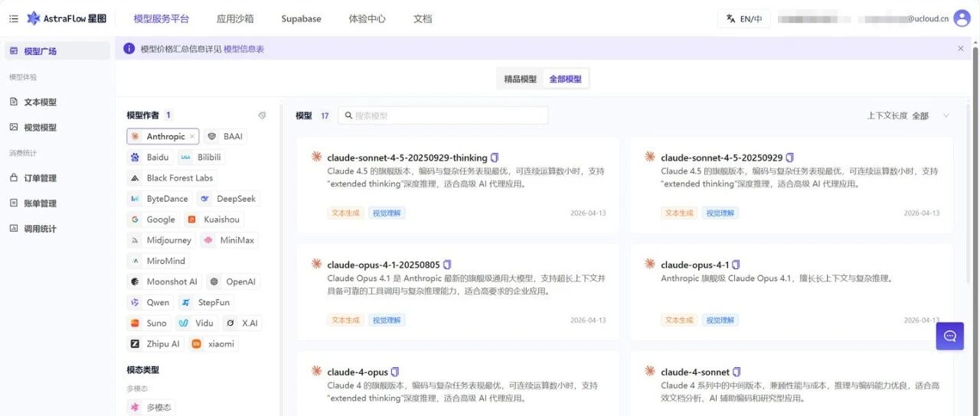Open 视觉模型 in the sidebar
Screen dimensions: 980x416
(57, 127)
